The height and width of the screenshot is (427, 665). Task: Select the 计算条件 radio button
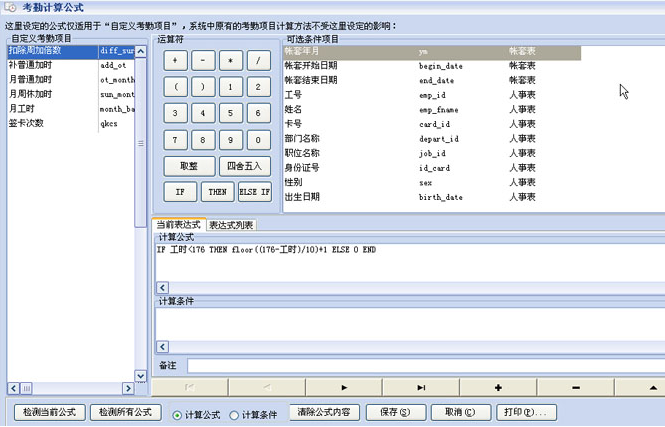(x=235, y=414)
